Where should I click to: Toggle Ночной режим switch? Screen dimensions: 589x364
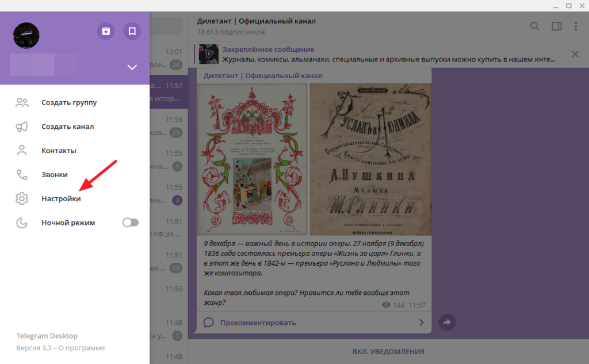pyautogui.click(x=131, y=223)
